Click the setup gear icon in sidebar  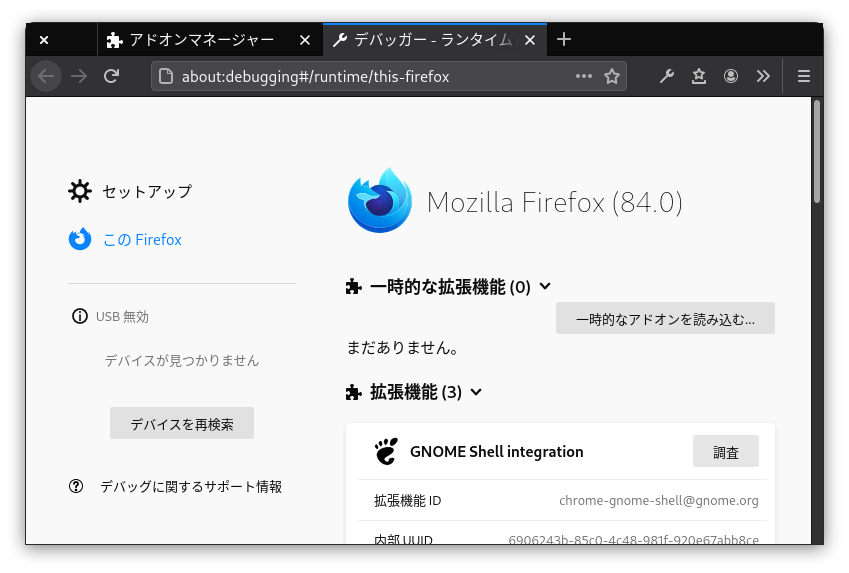point(80,191)
